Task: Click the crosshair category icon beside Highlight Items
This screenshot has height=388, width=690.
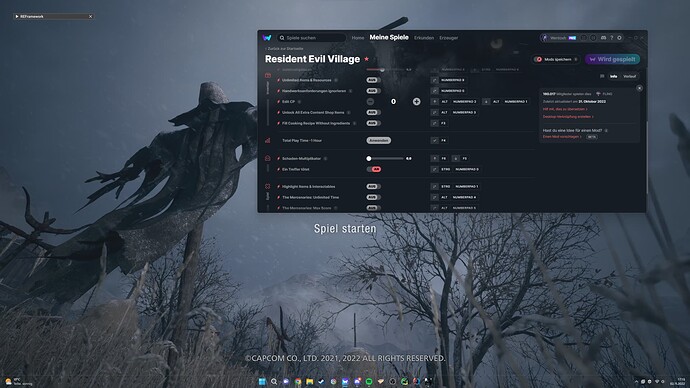Action: [x=268, y=187]
